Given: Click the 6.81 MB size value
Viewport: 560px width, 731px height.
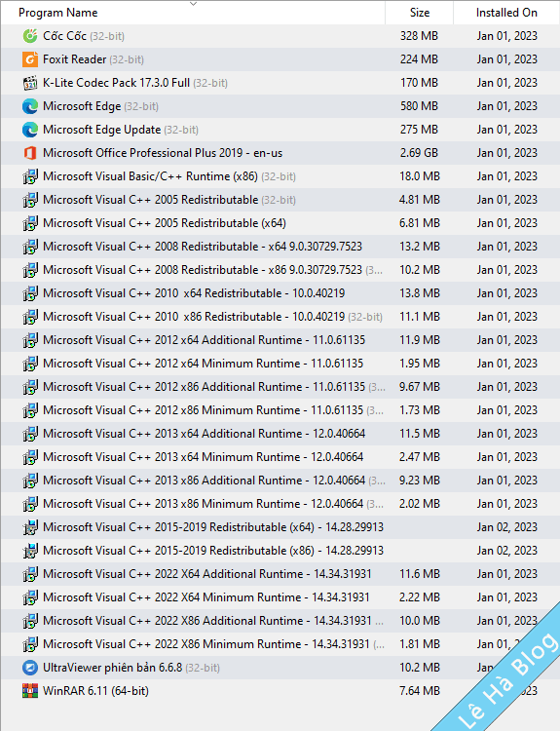Looking at the screenshot, I should point(420,223).
